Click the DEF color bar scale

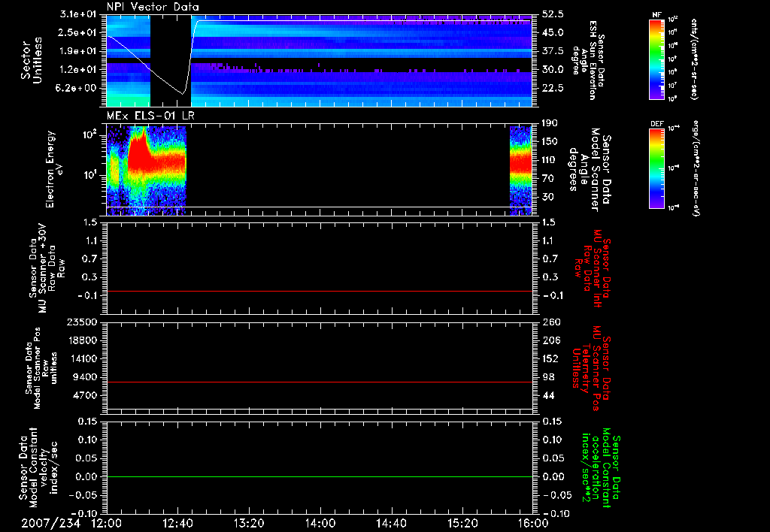[657, 168]
